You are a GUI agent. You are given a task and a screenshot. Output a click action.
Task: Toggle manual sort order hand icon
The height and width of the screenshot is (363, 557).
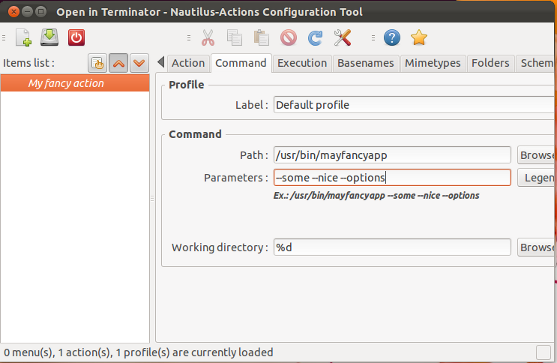coord(97,63)
